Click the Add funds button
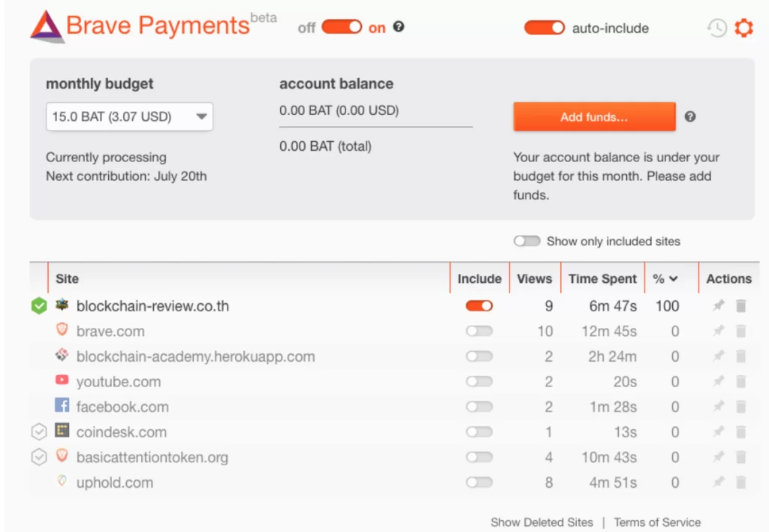This screenshot has width=769, height=532. 594,117
